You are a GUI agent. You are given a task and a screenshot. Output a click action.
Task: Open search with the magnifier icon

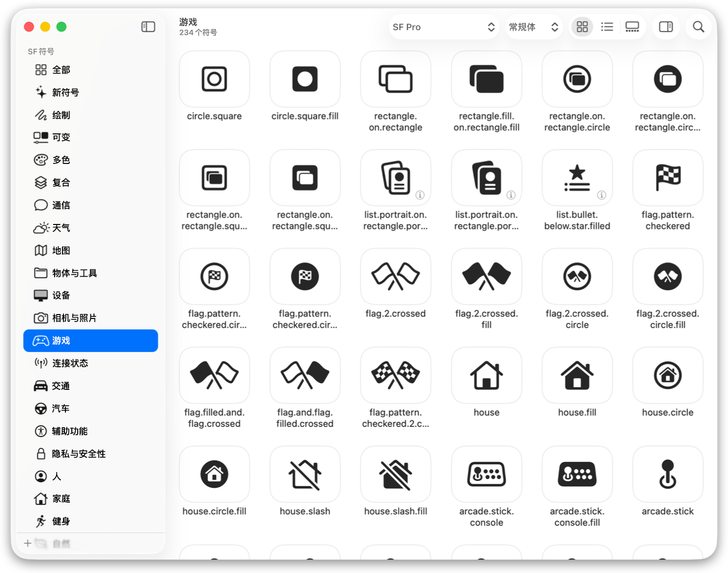pyautogui.click(x=698, y=27)
